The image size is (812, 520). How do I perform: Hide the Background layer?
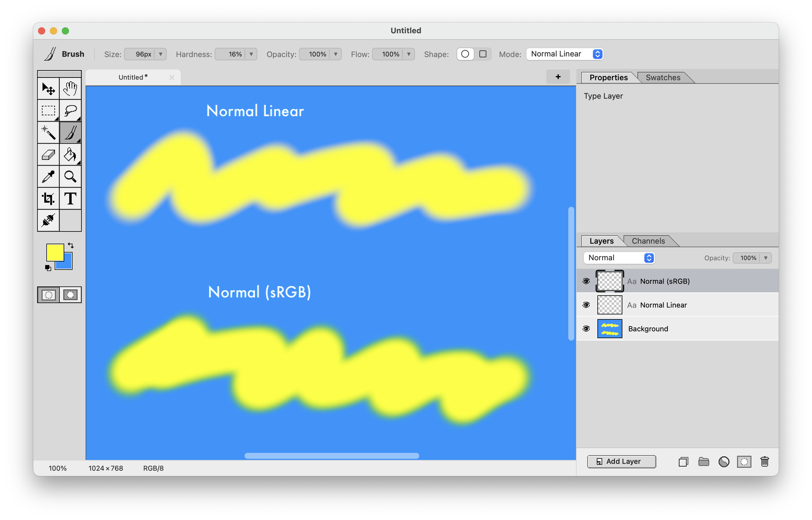point(586,329)
